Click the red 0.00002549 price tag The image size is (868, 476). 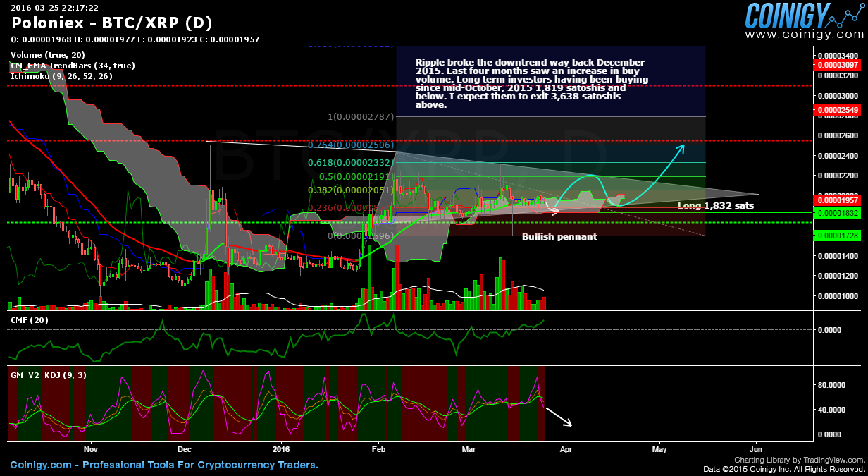pos(836,110)
